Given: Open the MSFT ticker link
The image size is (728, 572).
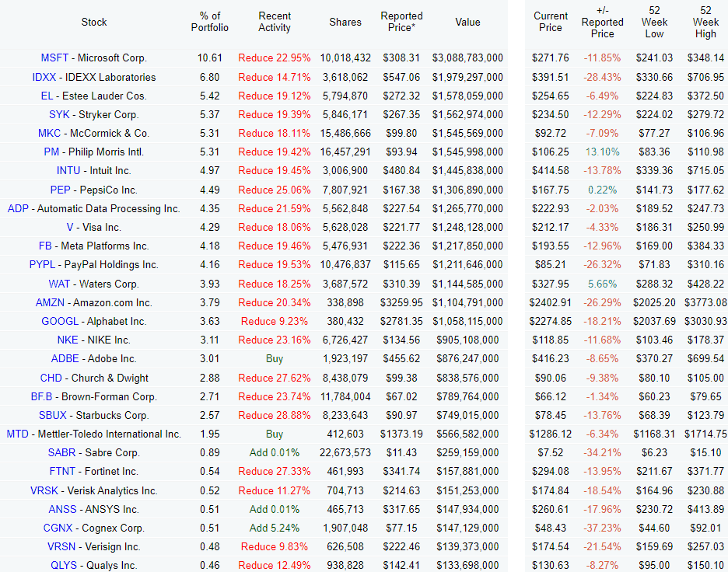Looking at the screenshot, I should click(54, 58).
